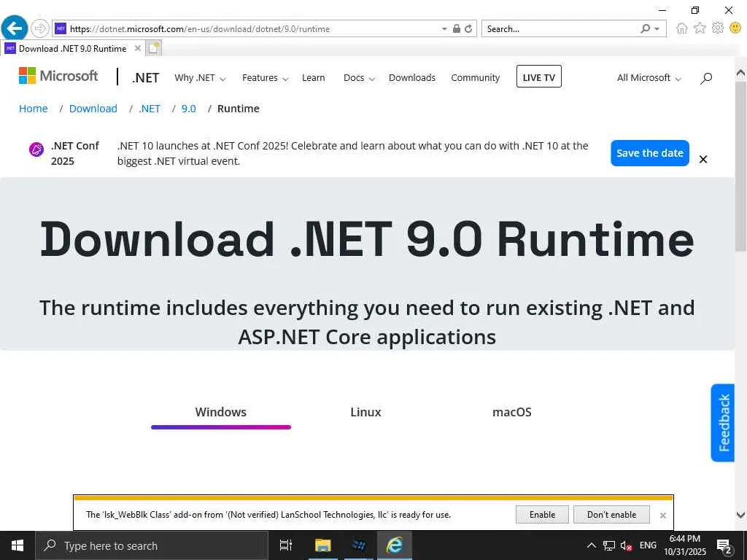Open the blue app icon beside File Explorer
747x560 pixels.
pyautogui.click(x=358, y=545)
